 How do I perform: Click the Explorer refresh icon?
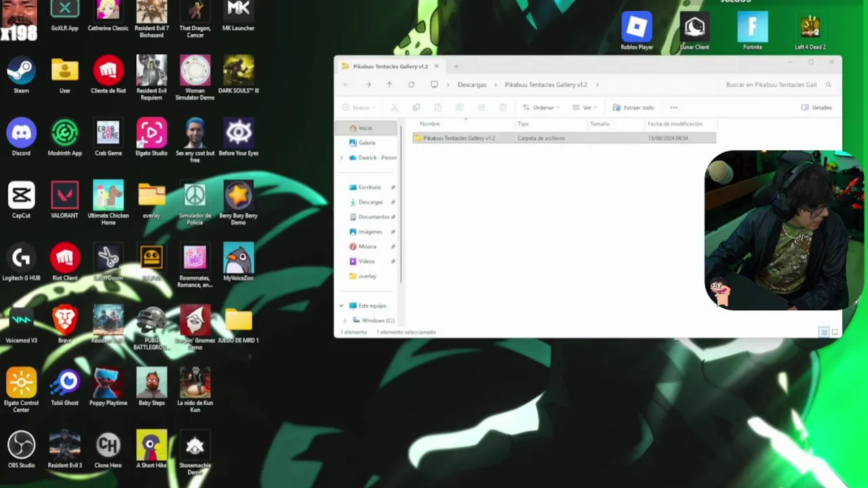[411, 85]
